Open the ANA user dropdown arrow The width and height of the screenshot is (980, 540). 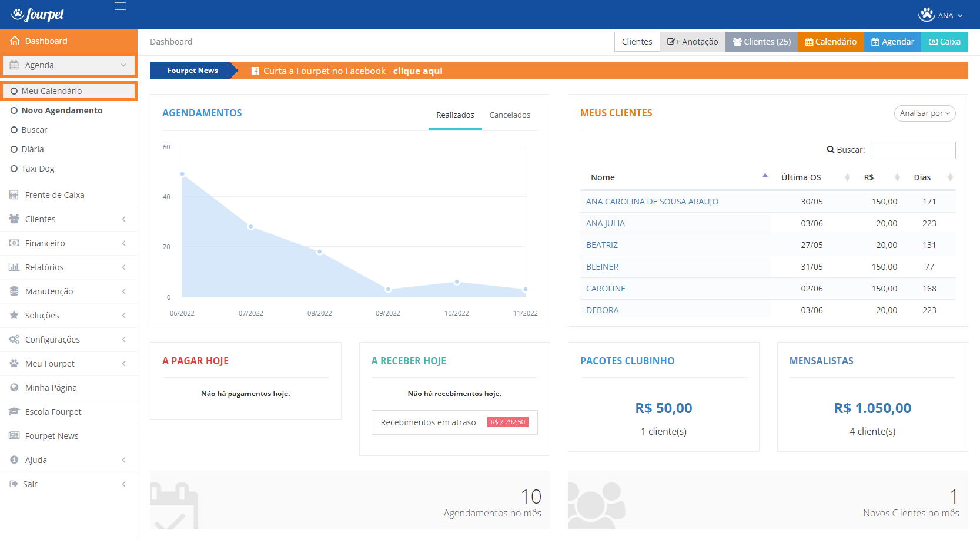click(960, 16)
